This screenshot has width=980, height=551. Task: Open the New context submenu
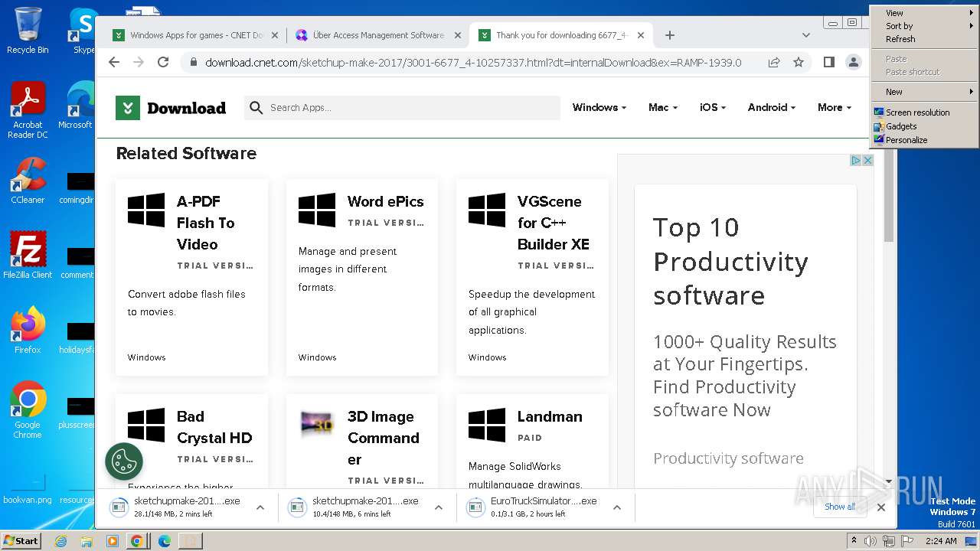click(924, 92)
